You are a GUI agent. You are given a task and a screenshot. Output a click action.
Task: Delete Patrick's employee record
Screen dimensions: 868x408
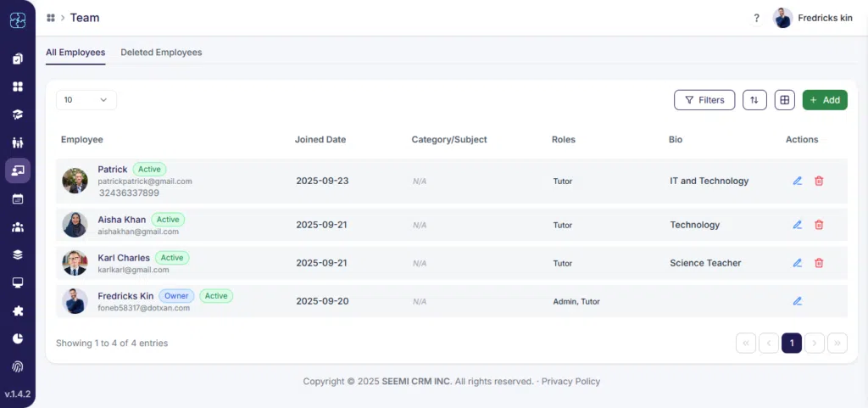[x=819, y=181]
